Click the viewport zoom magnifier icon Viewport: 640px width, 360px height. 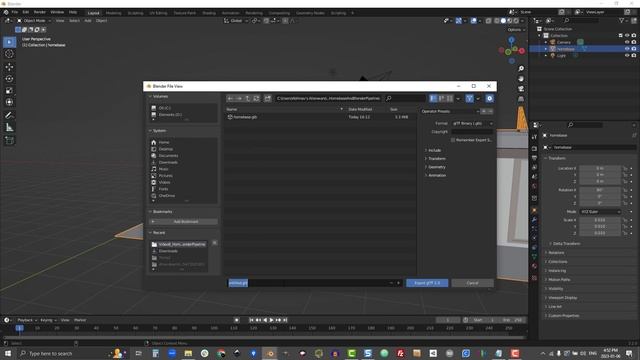(521, 69)
